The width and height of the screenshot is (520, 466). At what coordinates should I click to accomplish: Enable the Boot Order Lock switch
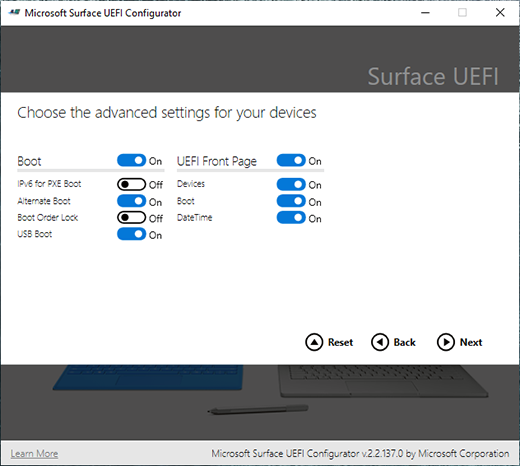pyautogui.click(x=131, y=218)
